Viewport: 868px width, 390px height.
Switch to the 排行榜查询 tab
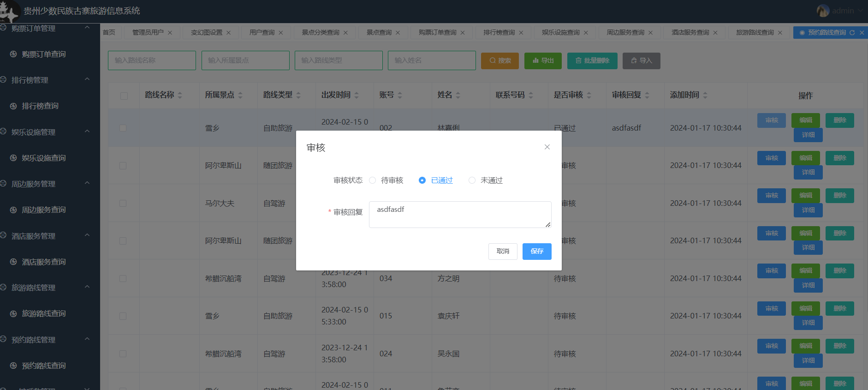coord(499,32)
